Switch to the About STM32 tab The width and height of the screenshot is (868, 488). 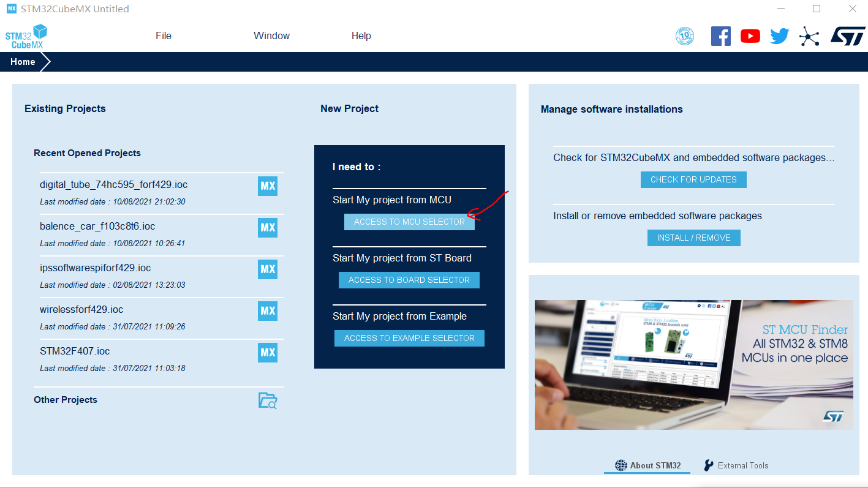click(x=647, y=465)
